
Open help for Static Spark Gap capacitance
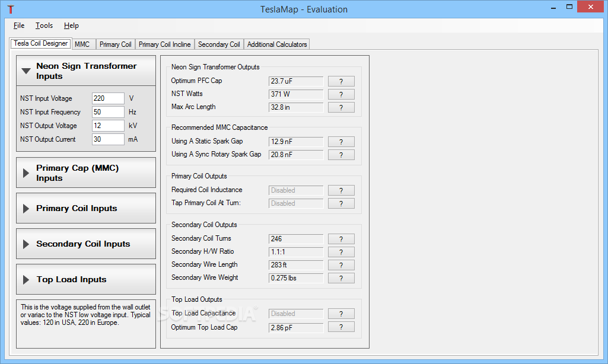(x=341, y=142)
